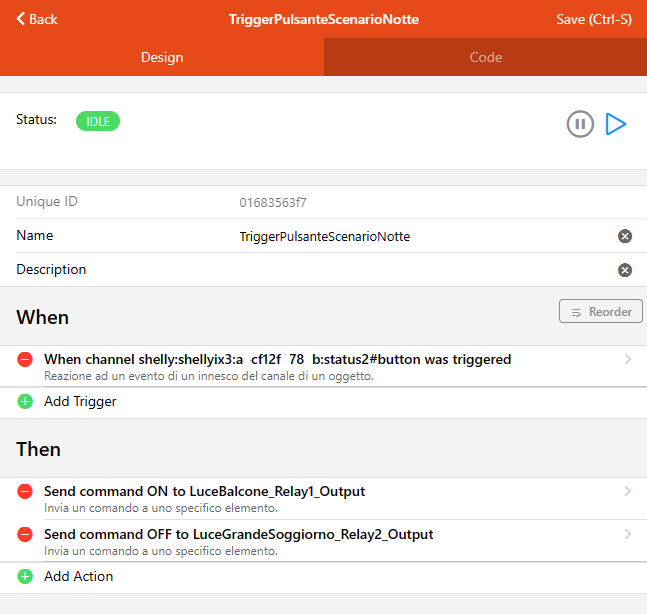This screenshot has width=647, height=614.
Task: Click the empty Description input field
Action: coord(420,270)
